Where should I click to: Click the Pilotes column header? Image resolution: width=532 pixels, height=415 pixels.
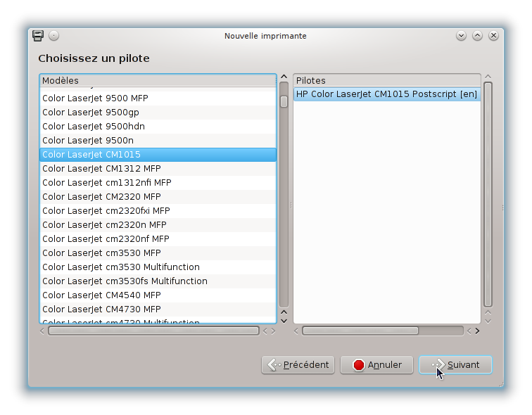[387, 80]
